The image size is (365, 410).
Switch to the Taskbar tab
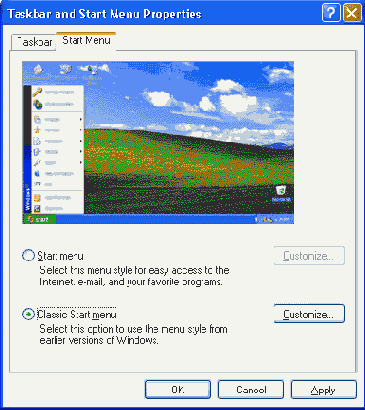pos(34,42)
